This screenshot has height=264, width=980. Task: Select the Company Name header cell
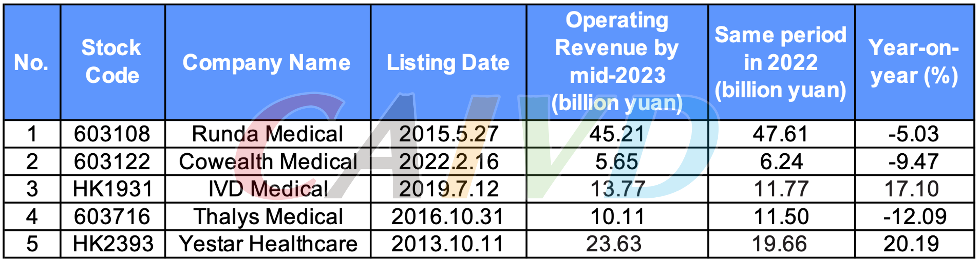tap(267, 63)
